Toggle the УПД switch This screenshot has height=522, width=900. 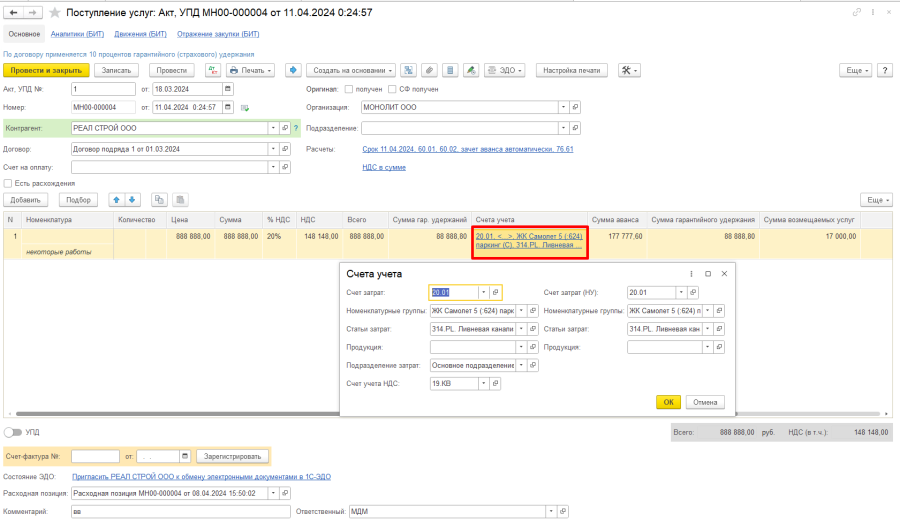point(13,432)
